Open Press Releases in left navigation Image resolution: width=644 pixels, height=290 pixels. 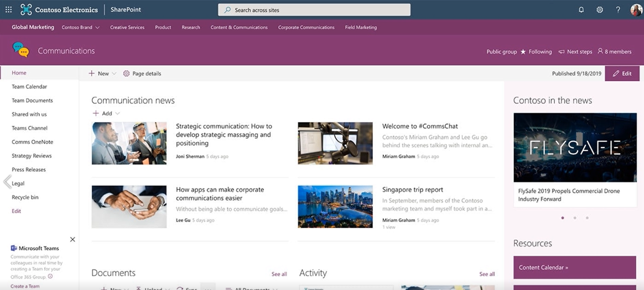[x=29, y=170]
